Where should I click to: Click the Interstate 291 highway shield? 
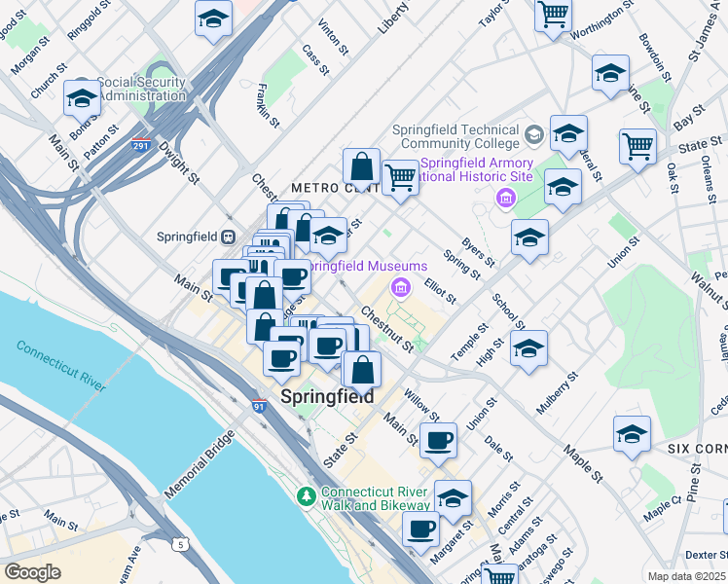click(x=140, y=145)
